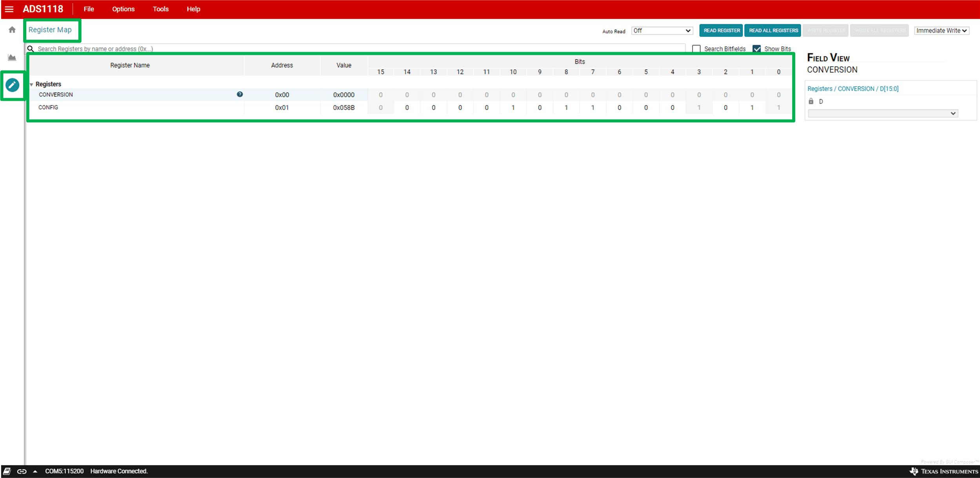Click the CONVERSION address 0x00 cell
This screenshot has width=980, height=478.
(x=282, y=95)
